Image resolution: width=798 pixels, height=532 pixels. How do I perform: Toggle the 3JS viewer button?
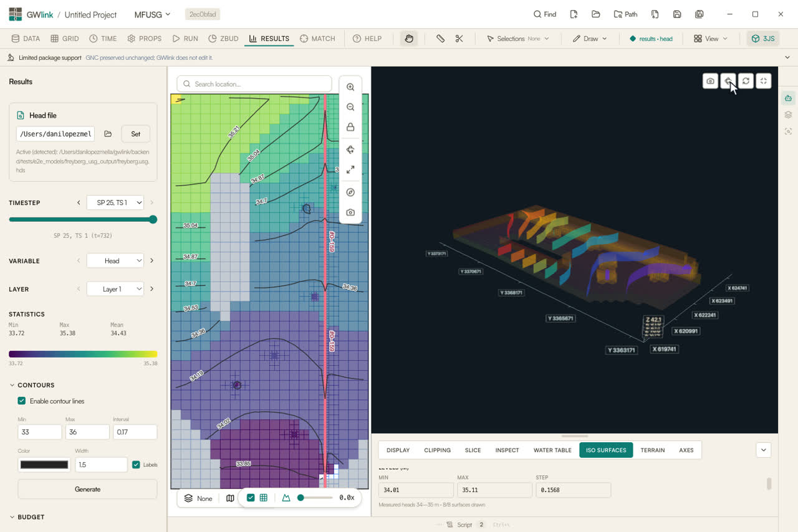pyautogui.click(x=762, y=39)
